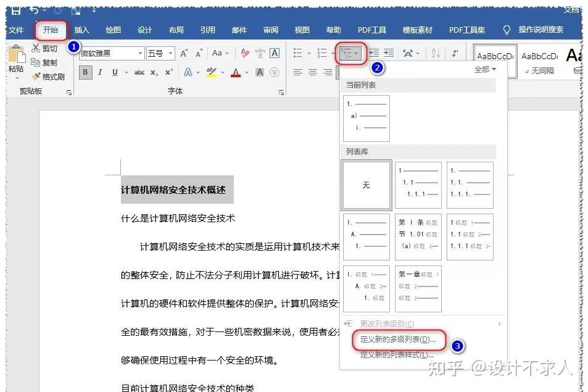Click the Paste clipboard icon
Screen dimensions: 588x392
(x=17, y=54)
